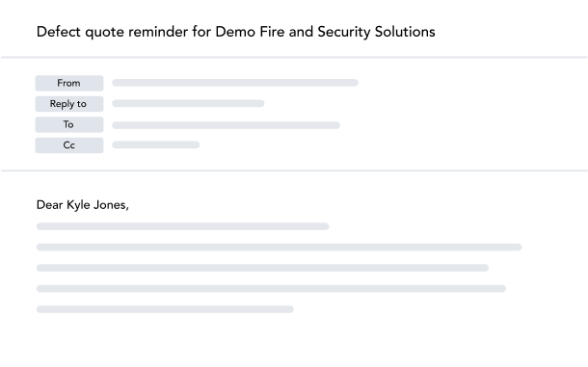Image resolution: width=588 pixels, height=367 pixels.
Task: Click the Cc recipient placeholder field
Action: [155, 144]
